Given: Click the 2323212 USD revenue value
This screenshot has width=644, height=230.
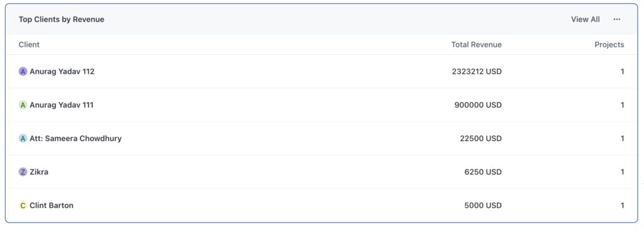Looking at the screenshot, I should (477, 72).
